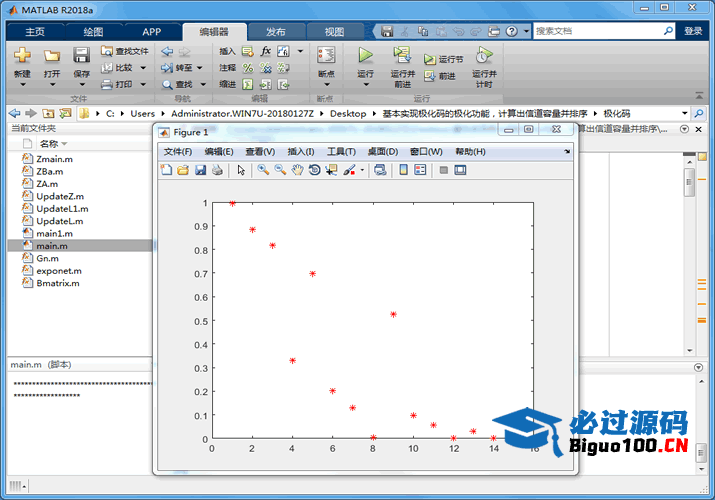Open the Run dropdown arrow
715x500 pixels.
[365, 85]
